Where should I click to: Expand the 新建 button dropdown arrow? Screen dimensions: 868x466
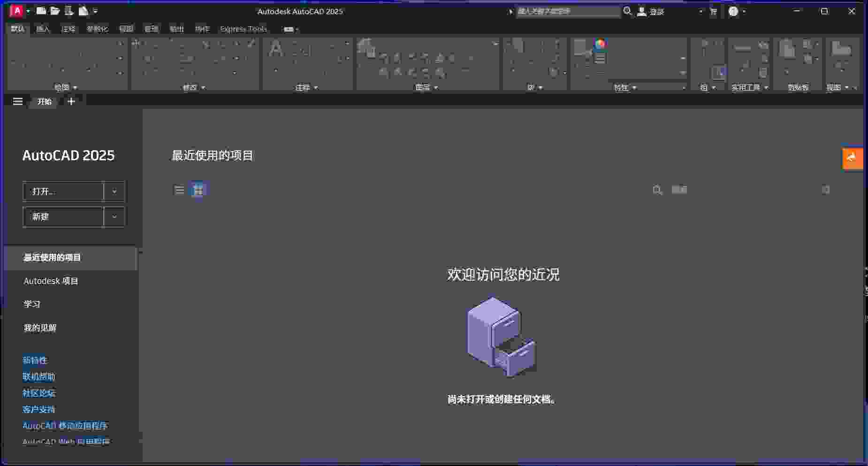(x=114, y=217)
